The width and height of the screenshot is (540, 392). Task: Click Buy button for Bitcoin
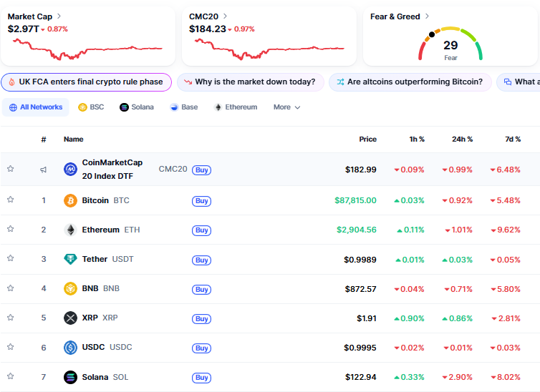coord(201,201)
